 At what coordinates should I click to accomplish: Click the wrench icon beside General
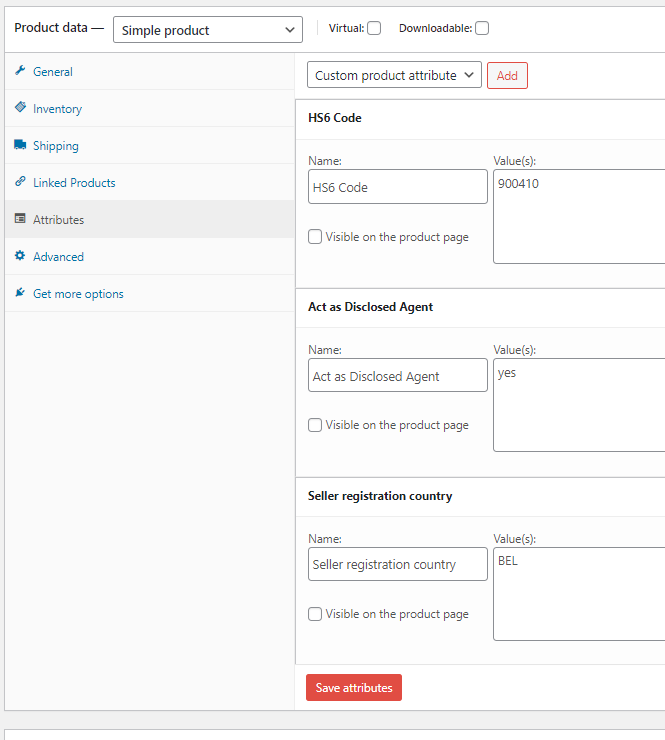coord(20,71)
